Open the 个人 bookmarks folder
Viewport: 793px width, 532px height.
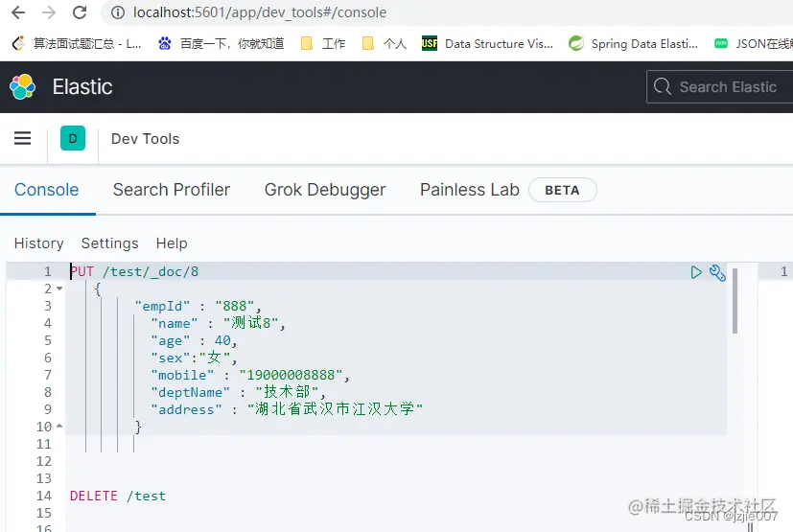[x=385, y=44]
